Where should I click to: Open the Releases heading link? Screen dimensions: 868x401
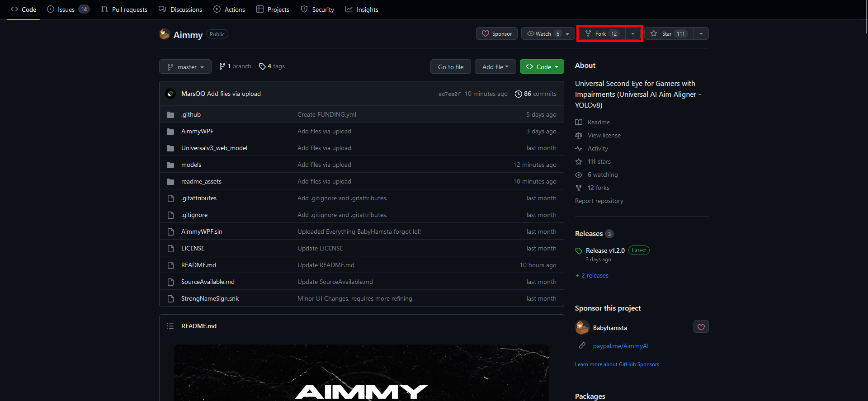[x=594, y=234]
